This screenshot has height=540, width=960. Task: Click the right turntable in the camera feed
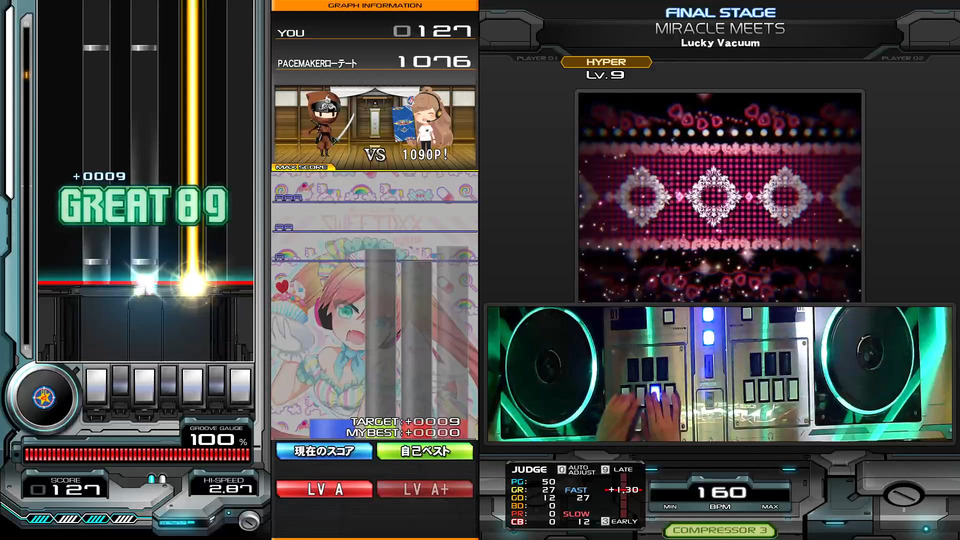[x=869, y=361]
